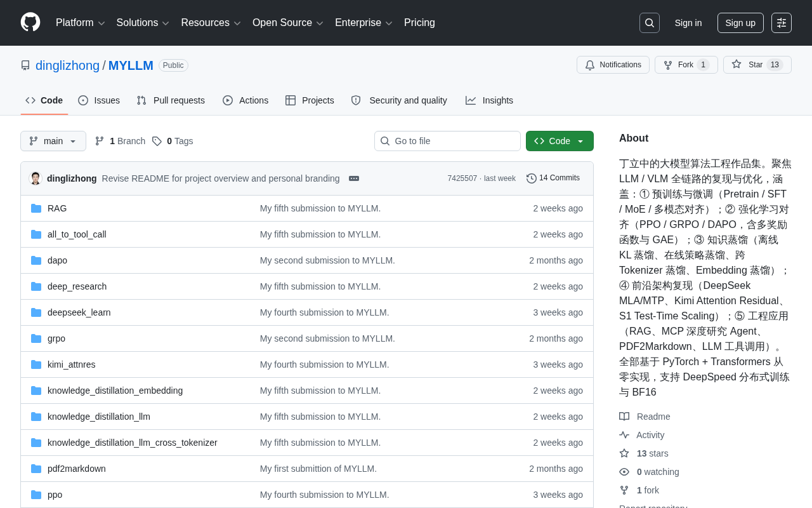
Task: Open commit hash 7425507
Action: (462, 178)
